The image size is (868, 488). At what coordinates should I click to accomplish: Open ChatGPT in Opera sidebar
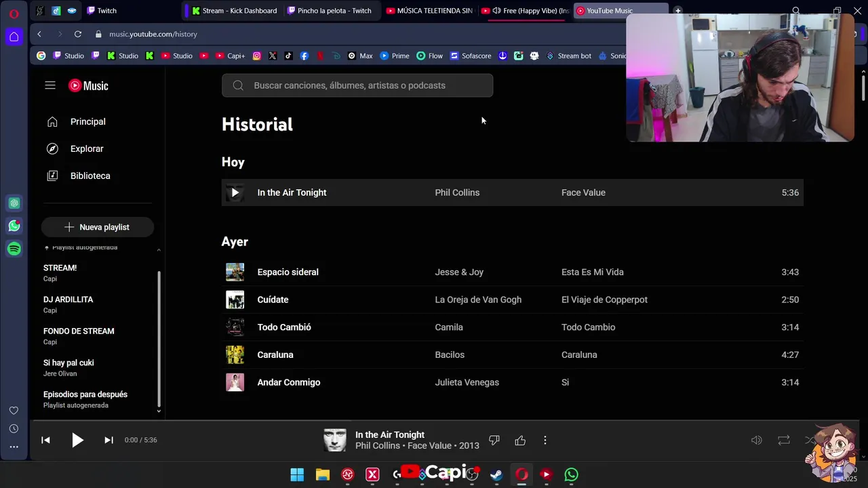click(x=14, y=203)
